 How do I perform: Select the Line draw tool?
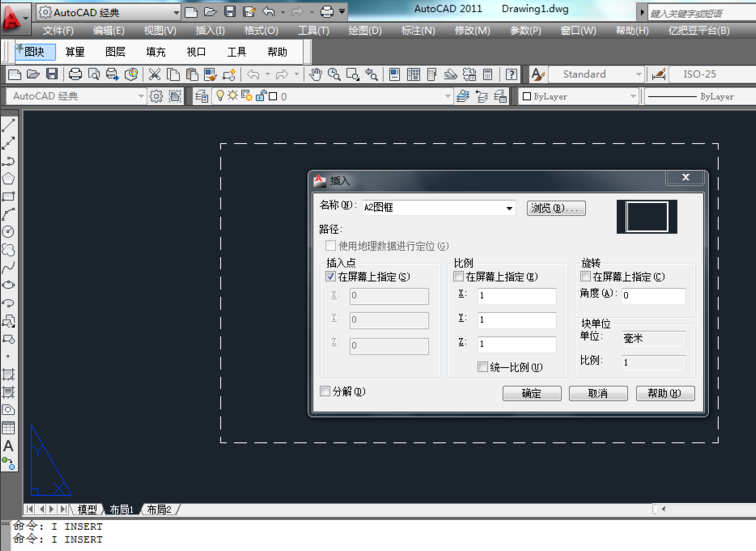click(x=9, y=125)
